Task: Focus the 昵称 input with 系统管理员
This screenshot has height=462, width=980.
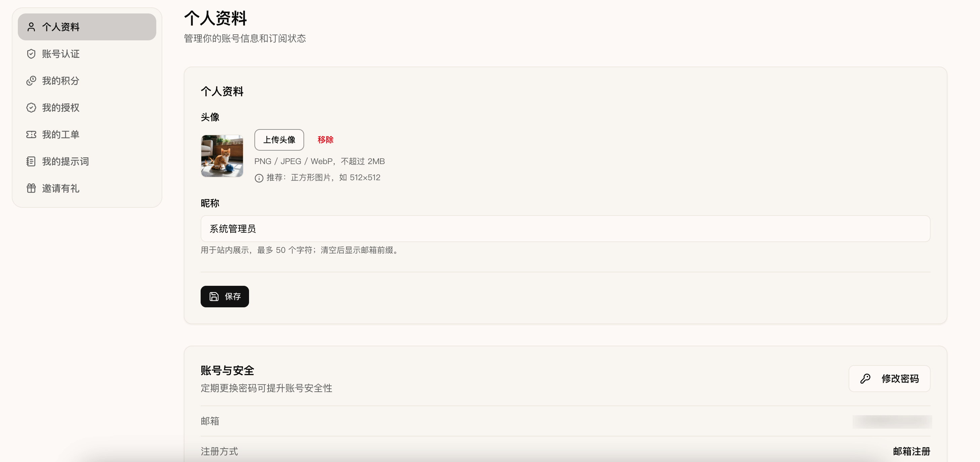Action: [x=565, y=229]
